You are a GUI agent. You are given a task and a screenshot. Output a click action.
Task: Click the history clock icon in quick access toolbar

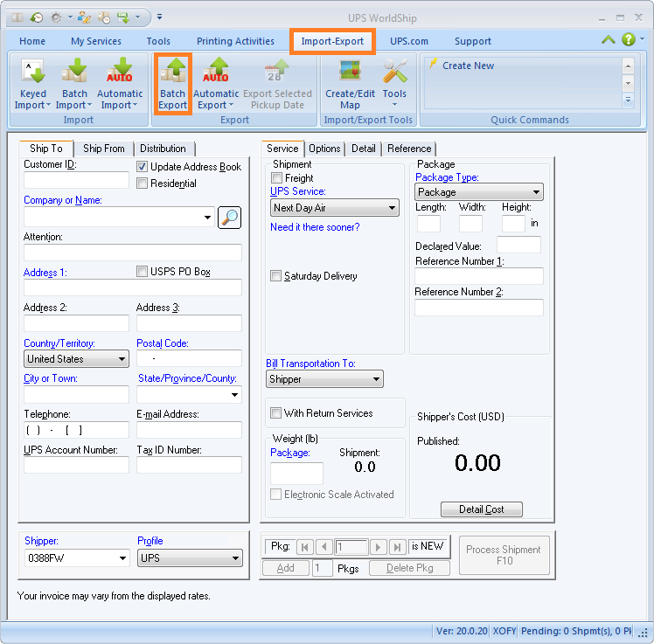[x=37, y=17]
